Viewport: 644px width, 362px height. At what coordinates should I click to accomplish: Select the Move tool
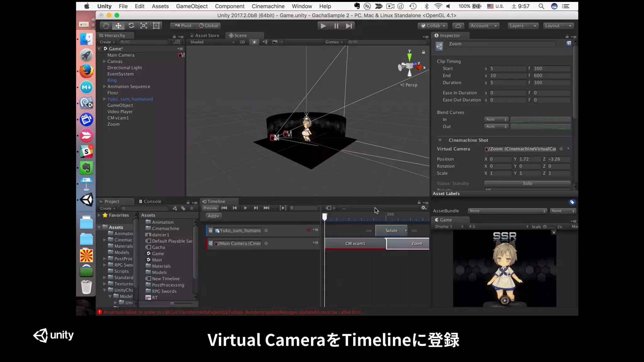coord(119,26)
